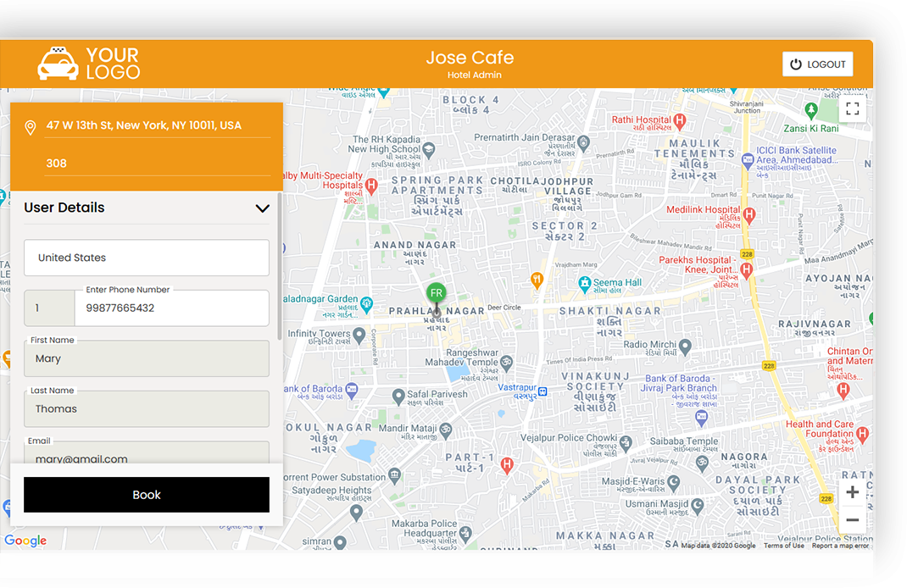Click Safal Parivesh marker icon

tap(398, 396)
